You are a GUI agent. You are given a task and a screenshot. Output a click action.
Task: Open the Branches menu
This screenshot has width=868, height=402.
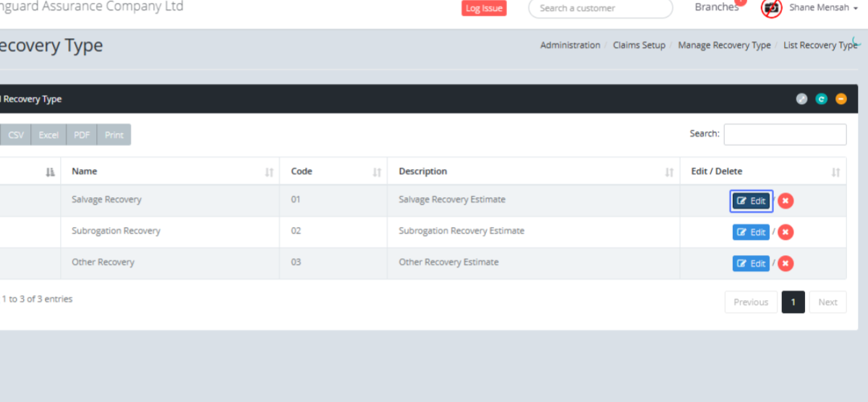pyautogui.click(x=716, y=7)
